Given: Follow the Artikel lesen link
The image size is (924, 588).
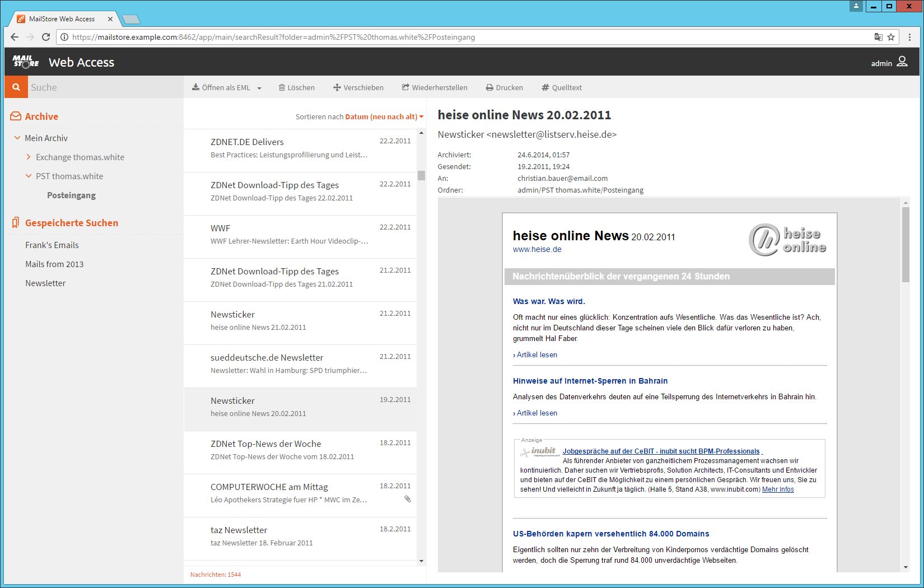Looking at the screenshot, I should [535, 354].
